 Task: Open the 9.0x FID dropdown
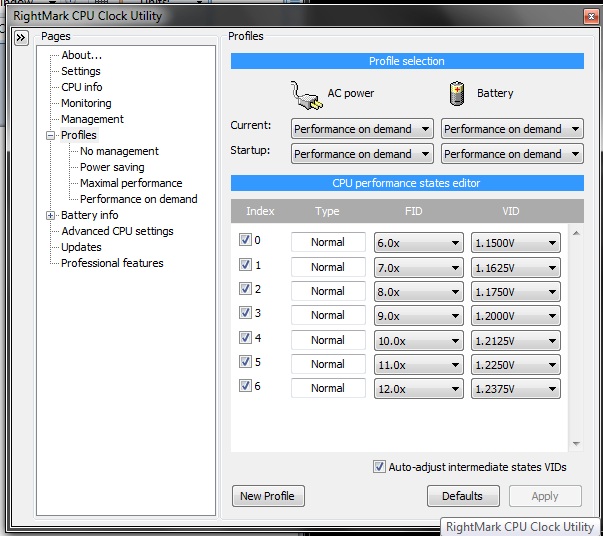[x=418, y=316]
